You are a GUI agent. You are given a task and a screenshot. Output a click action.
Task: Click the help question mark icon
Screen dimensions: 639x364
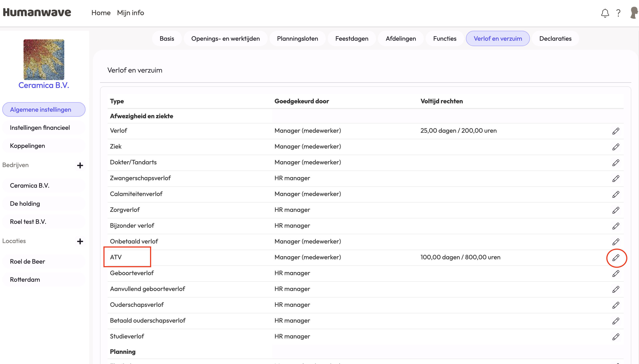(618, 13)
